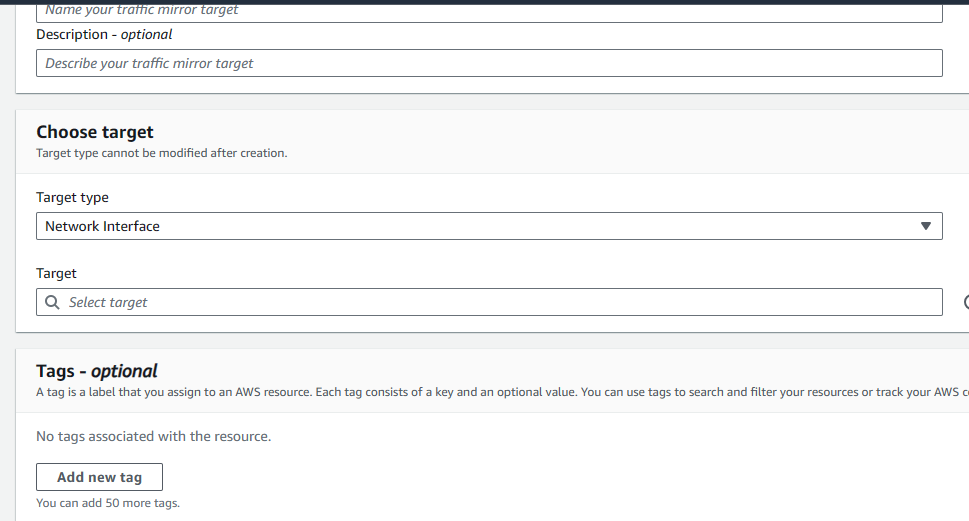Click the 'You can add 50 more tags' hint
The image size is (969, 521).
108,503
